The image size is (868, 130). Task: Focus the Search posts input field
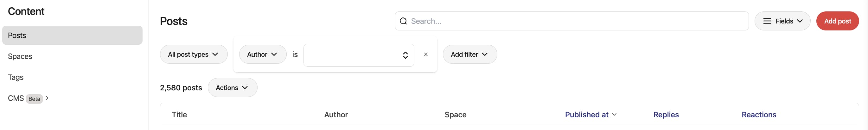click(x=573, y=21)
